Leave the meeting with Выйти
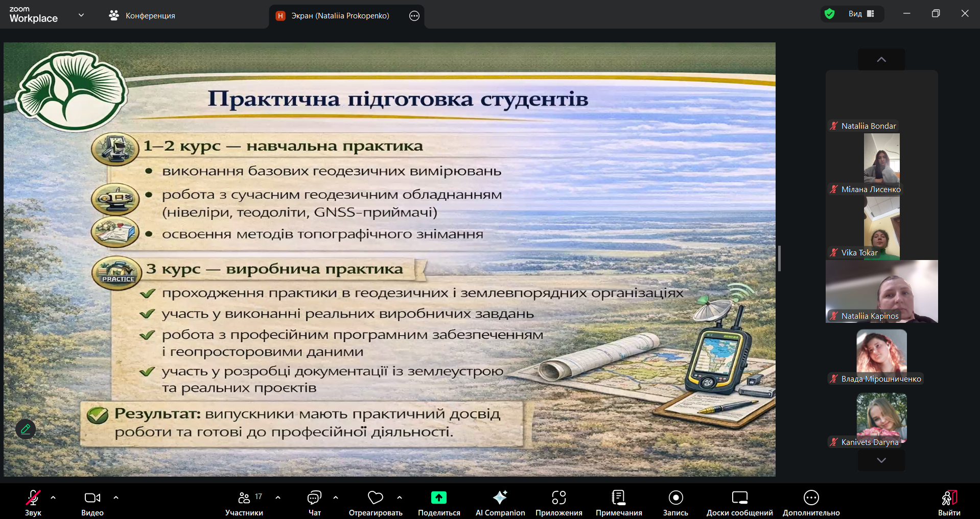Viewport: 980px width, 519px height. tap(949, 502)
